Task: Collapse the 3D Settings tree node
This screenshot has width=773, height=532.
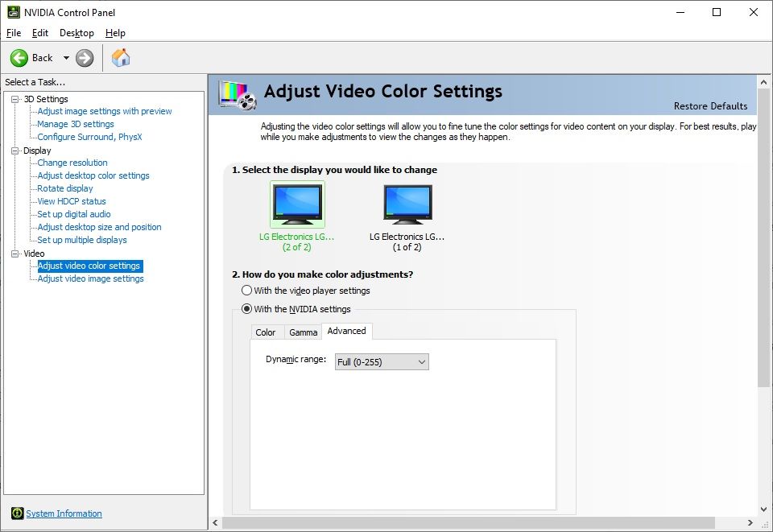Action: 14,99
